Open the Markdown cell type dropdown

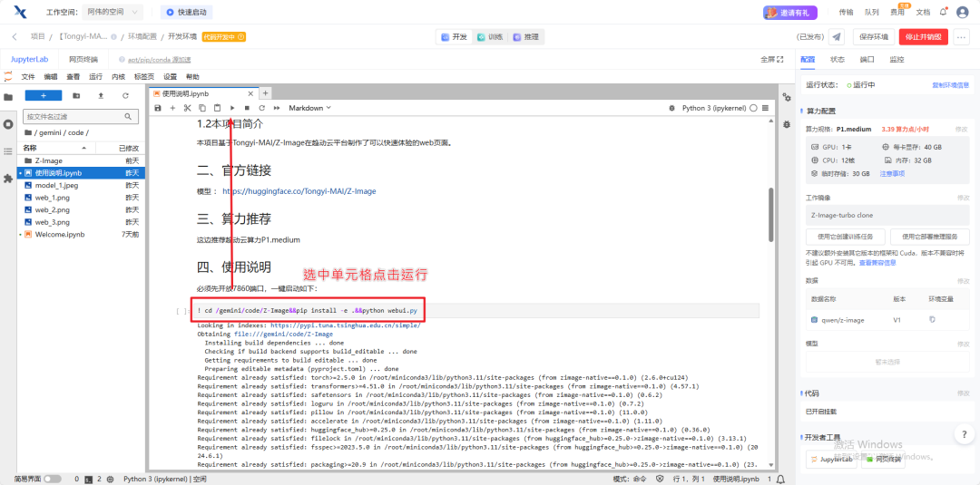310,108
